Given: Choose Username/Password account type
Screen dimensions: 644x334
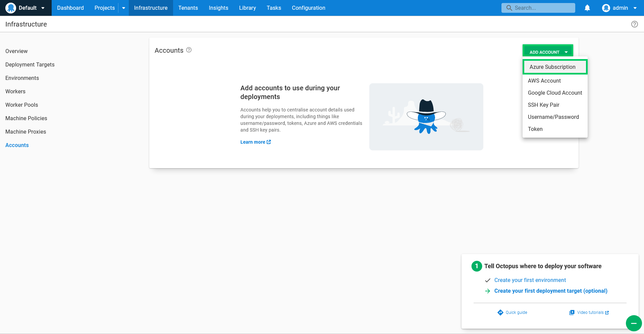Looking at the screenshot, I should click(555, 117).
